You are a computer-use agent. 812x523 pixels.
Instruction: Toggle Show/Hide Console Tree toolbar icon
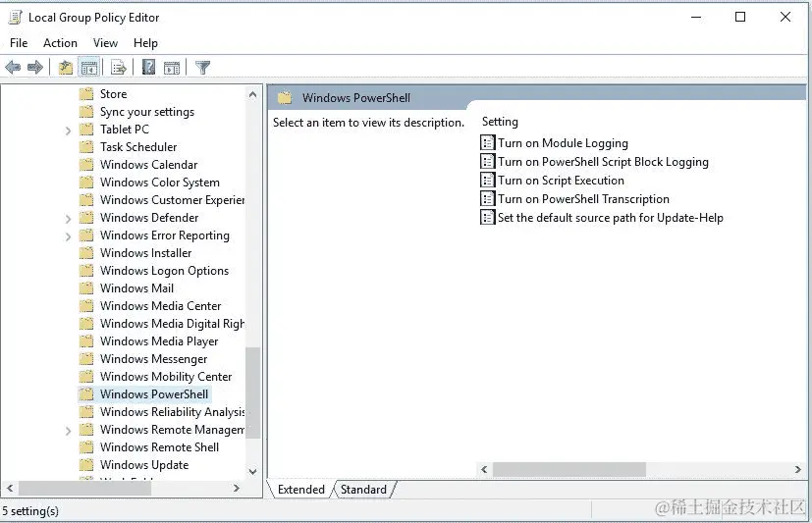[x=89, y=68]
